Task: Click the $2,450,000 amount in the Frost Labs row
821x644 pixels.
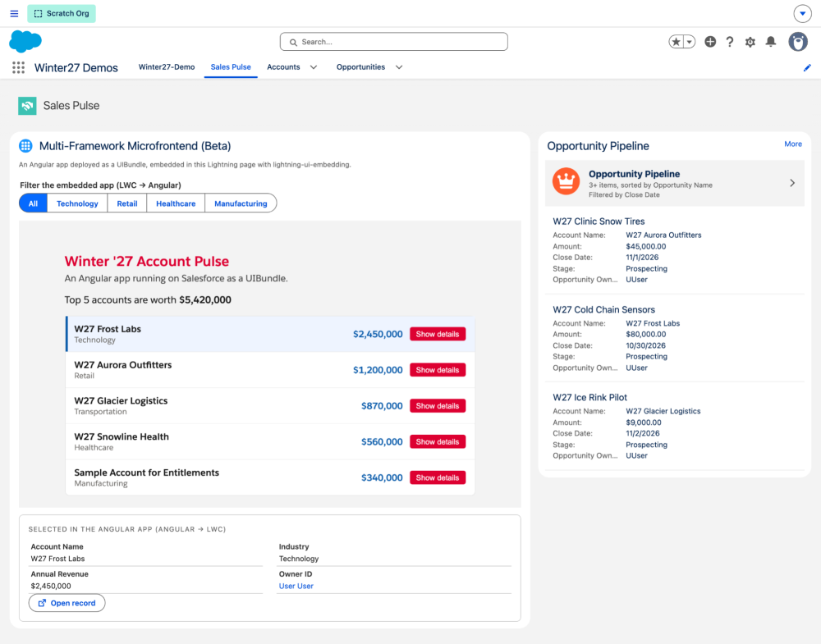Action: coord(378,334)
